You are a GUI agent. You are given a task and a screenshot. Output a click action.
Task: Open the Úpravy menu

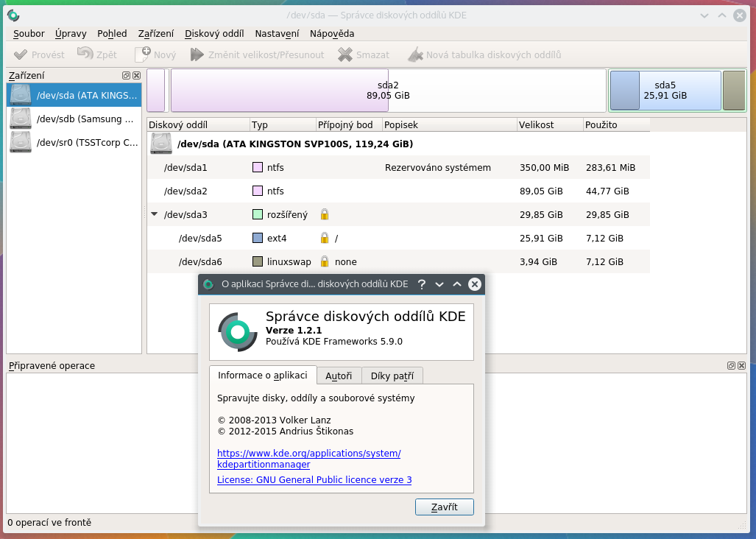coord(71,34)
